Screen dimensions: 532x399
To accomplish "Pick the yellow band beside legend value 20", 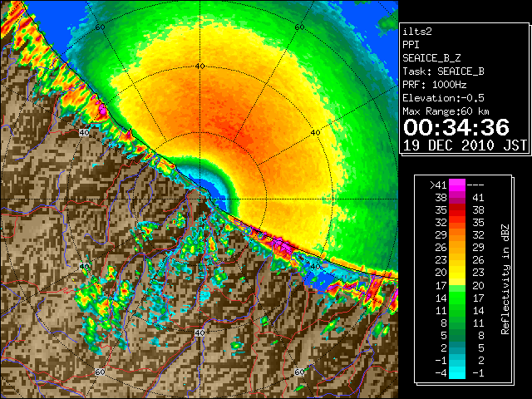I will click(x=457, y=273).
